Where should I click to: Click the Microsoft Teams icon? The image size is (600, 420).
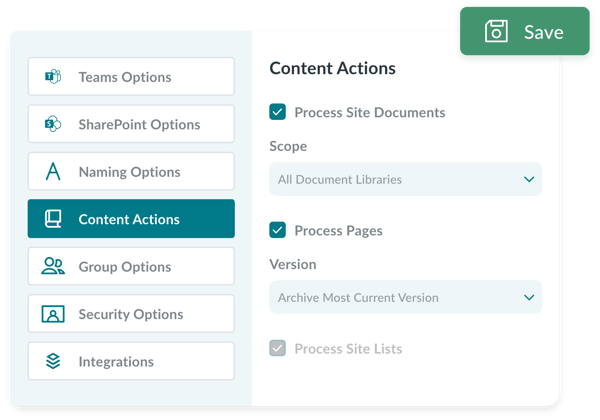[x=53, y=77]
